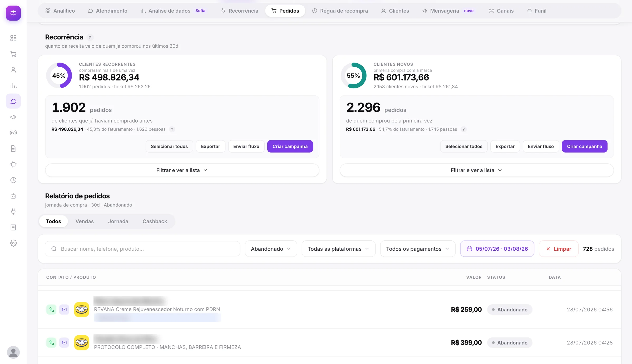This screenshot has width=632, height=364.
Task: Click Selecionar todos for new clients
Action: [x=464, y=146]
